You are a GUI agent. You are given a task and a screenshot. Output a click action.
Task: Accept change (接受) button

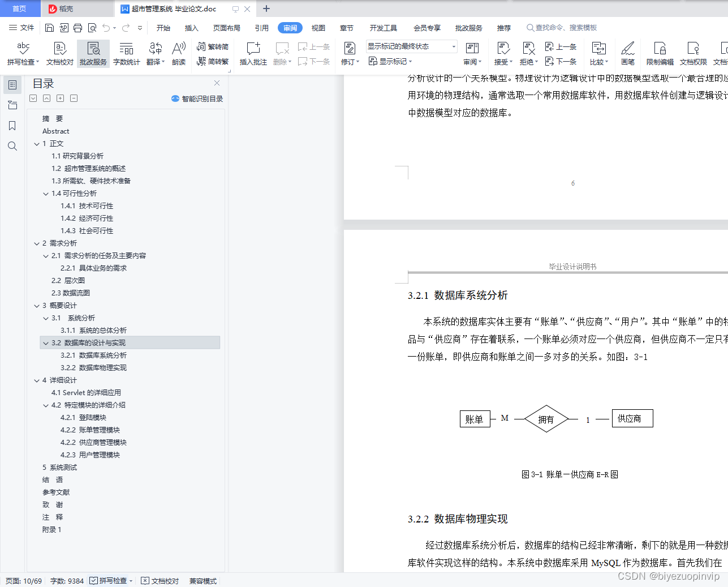pyautogui.click(x=503, y=54)
